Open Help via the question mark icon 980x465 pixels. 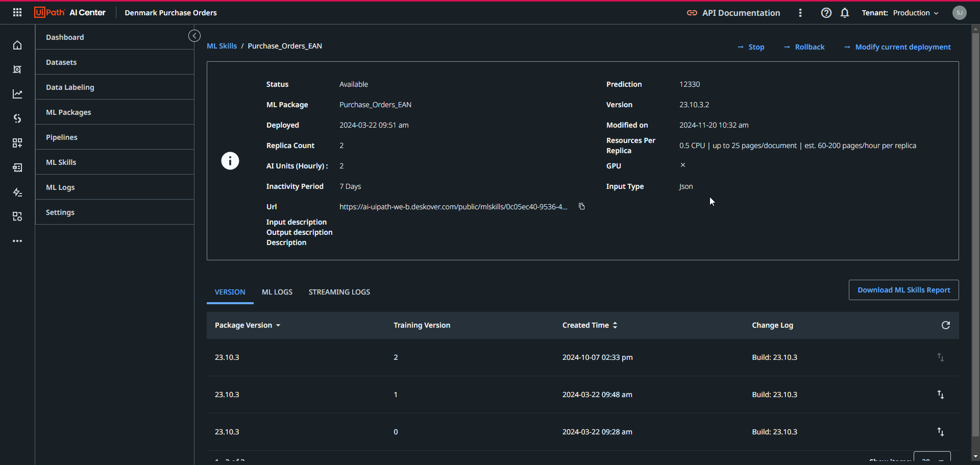826,13
